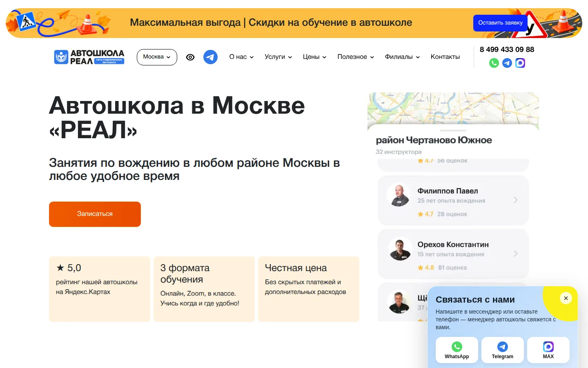Click the map preview above район Чертаново Южное

click(453, 108)
